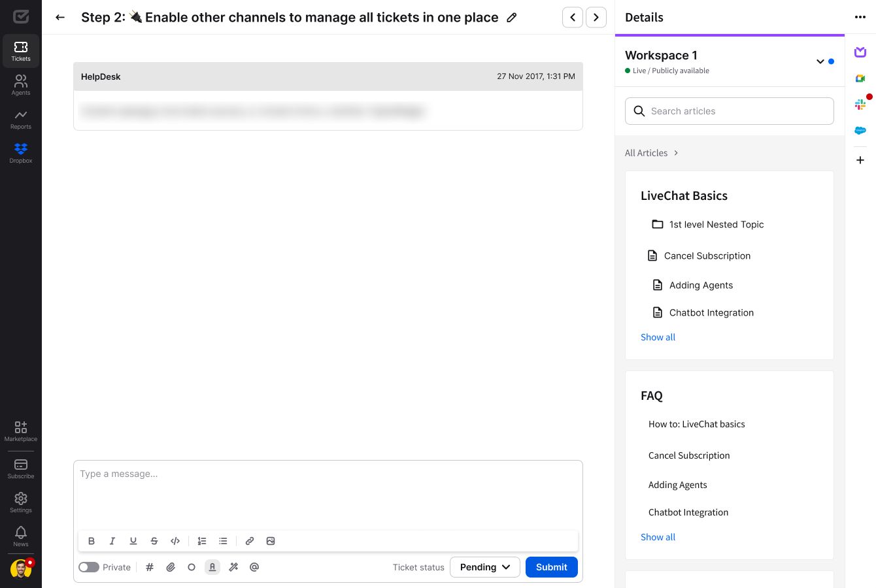Show all FAQ articles

click(x=658, y=537)
